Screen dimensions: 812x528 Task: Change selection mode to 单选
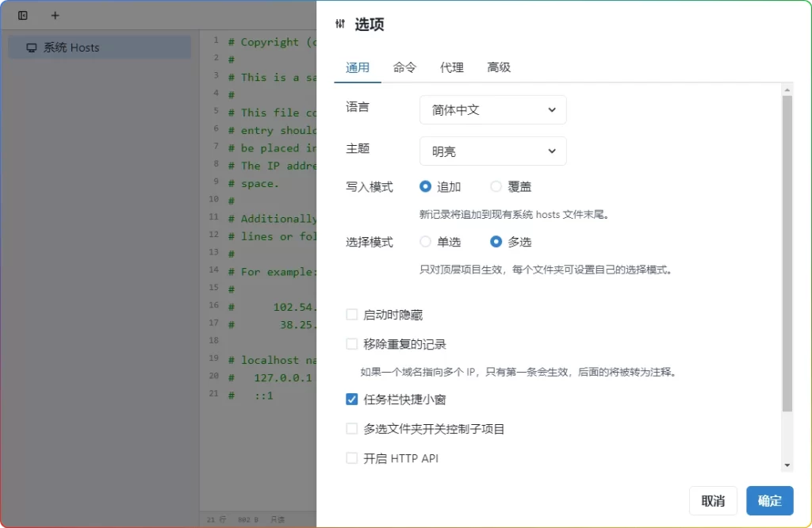(x=425, y=242)
